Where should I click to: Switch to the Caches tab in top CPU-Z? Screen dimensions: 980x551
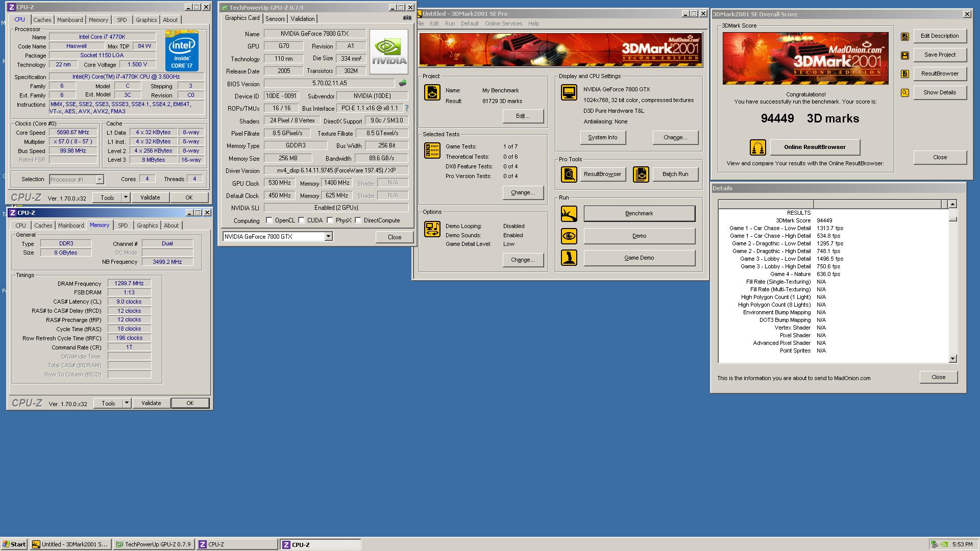pos(42,20)
